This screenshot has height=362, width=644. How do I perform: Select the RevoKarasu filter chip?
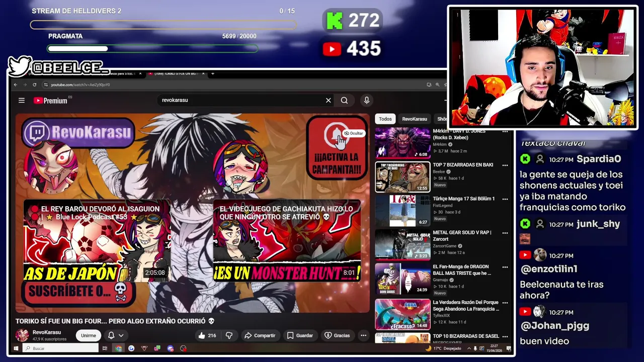[x=415, y=119]
